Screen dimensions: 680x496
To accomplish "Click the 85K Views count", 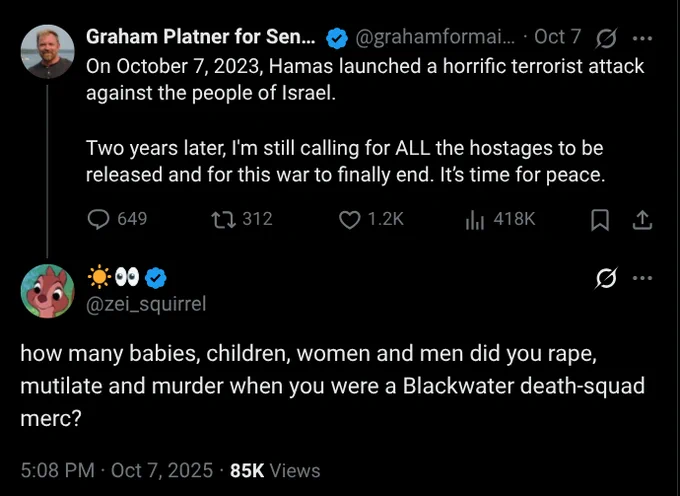I will [275, 469].
